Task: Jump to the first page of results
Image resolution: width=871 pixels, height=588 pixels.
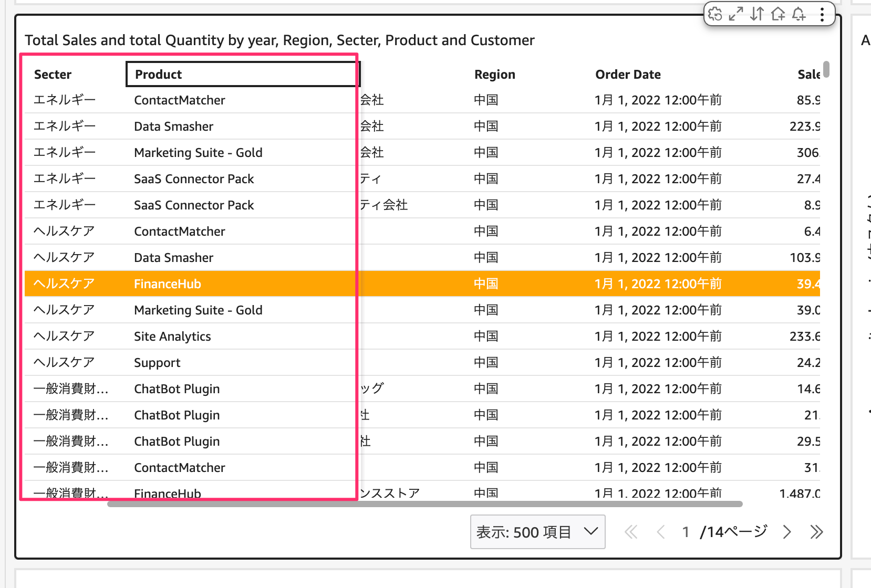Action: point(631,532)
